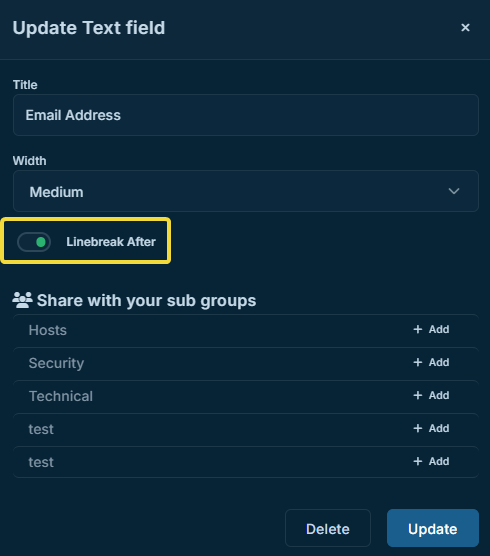This screenshot has width=490, height=556.
Task: Toggle the Linebreak After switch
Action: point(34,242)
